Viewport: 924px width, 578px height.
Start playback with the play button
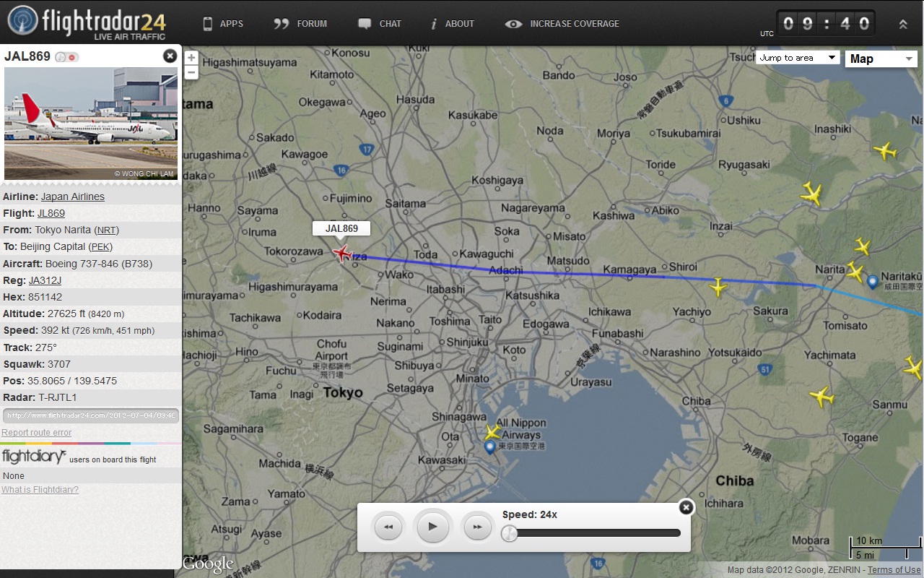click(432, 527)
